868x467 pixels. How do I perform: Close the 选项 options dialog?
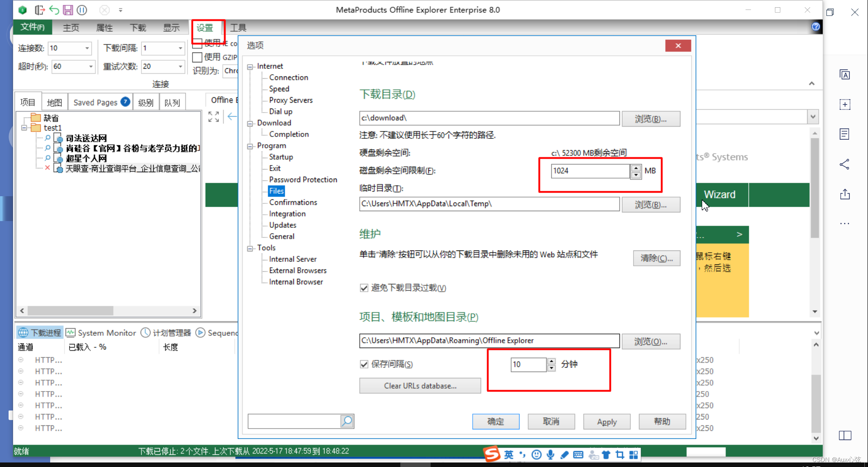pyautogui.click(x=678, y=45)
